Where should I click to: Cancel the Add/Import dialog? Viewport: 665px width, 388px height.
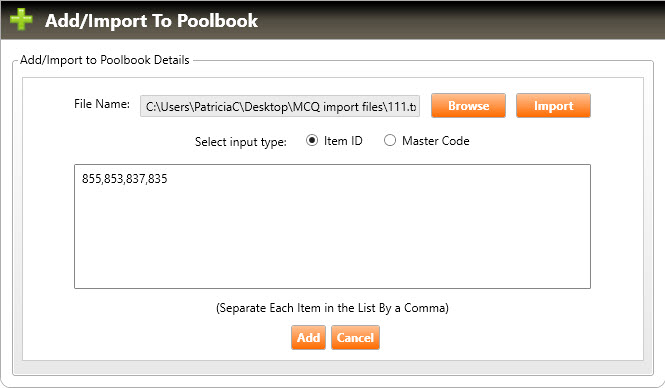click(355, 338)
